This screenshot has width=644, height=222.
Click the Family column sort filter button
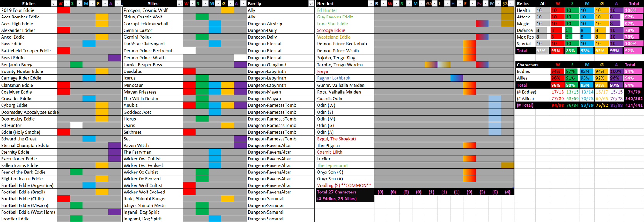[311, 3]
